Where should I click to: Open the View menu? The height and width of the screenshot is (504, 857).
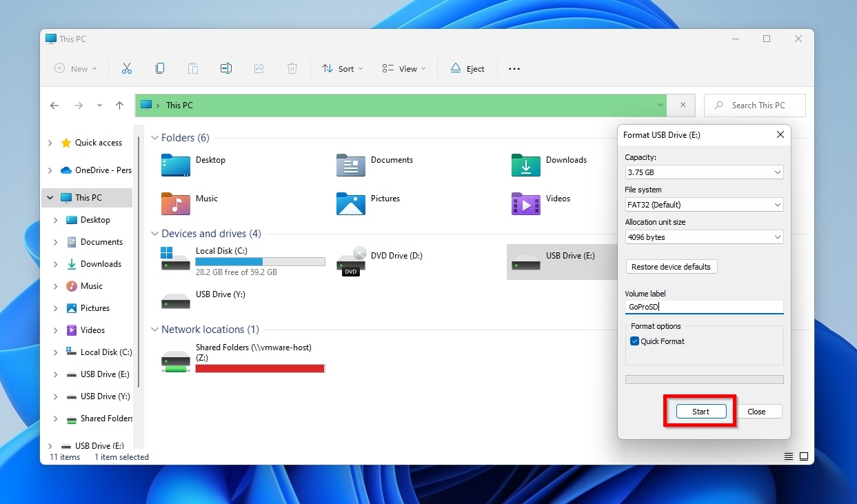403,68
